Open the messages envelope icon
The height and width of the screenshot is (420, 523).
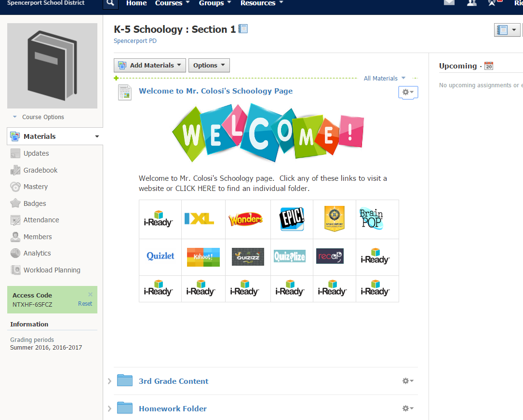[x=449, y=3]
